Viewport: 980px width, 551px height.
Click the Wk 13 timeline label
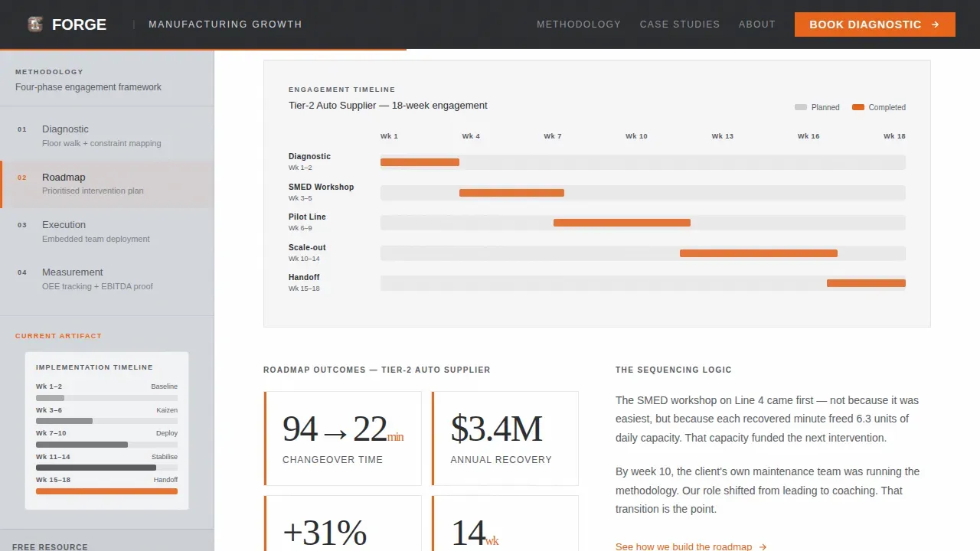(722, 136)
